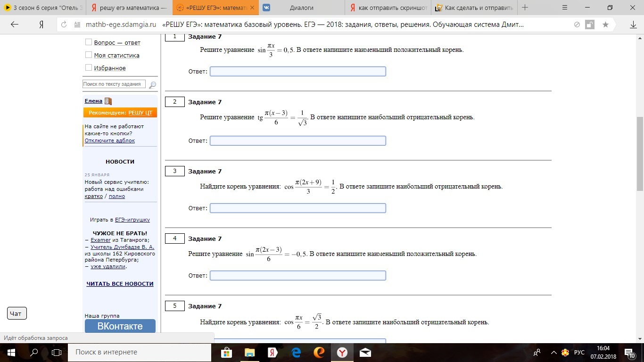Switch to the ВК «Диалоги» tab
Image resolution: width=644 pixels, height=362 pixels.
[x=302, y=8]
